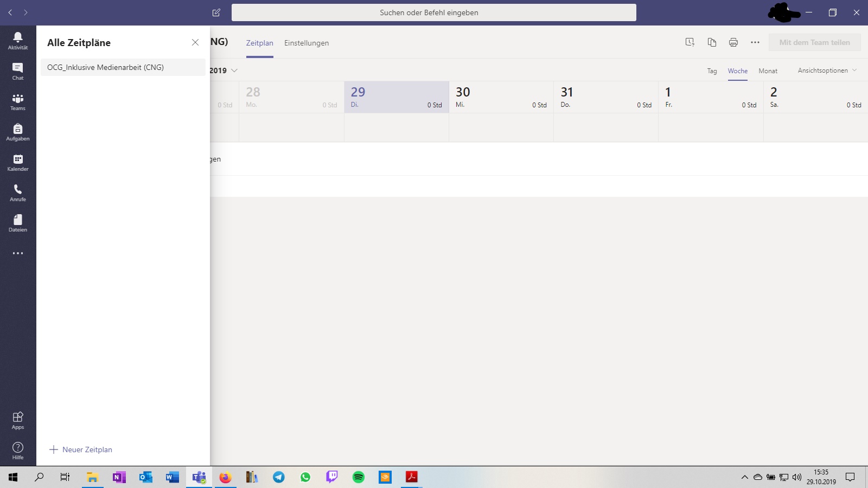
Task: Open the Aktivität feed in sidebar
Action: coord(18,41)
